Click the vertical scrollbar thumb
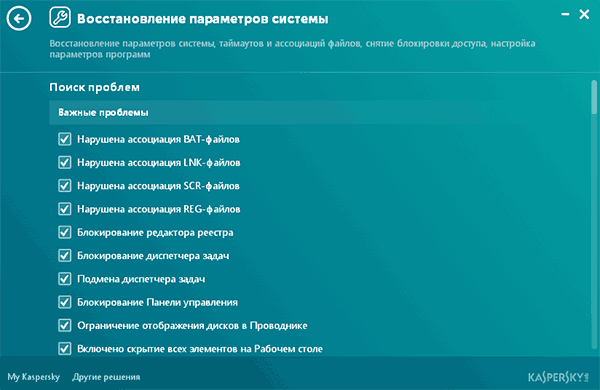This screenshot has width=600, height=390. point(594,96)
